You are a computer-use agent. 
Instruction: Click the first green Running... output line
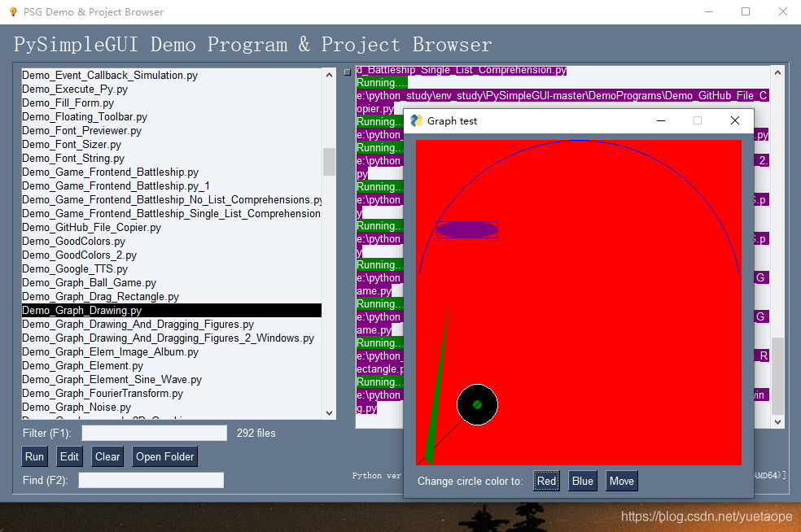point(382,82)
